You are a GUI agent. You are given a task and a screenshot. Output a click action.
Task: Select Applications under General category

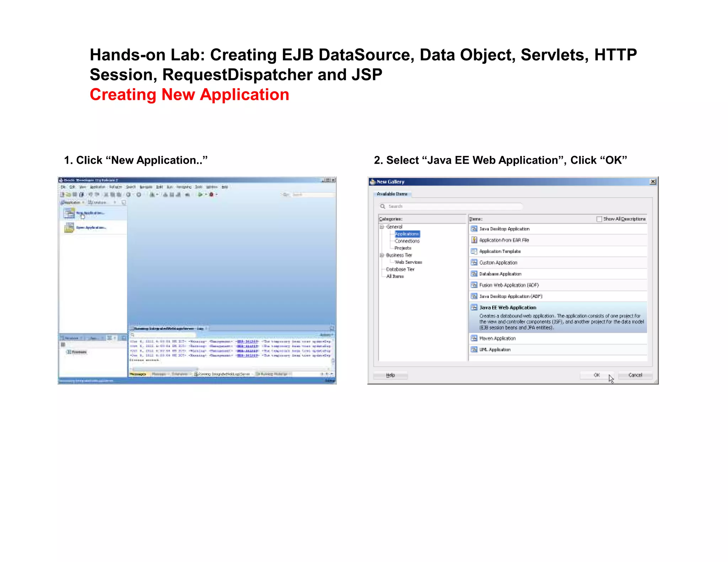point(407,234)
